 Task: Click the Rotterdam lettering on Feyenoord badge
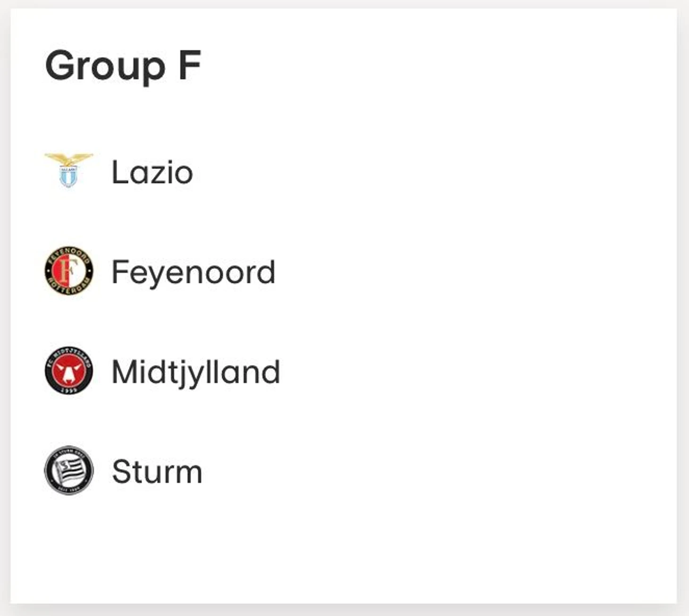click(x=69, y=288)
